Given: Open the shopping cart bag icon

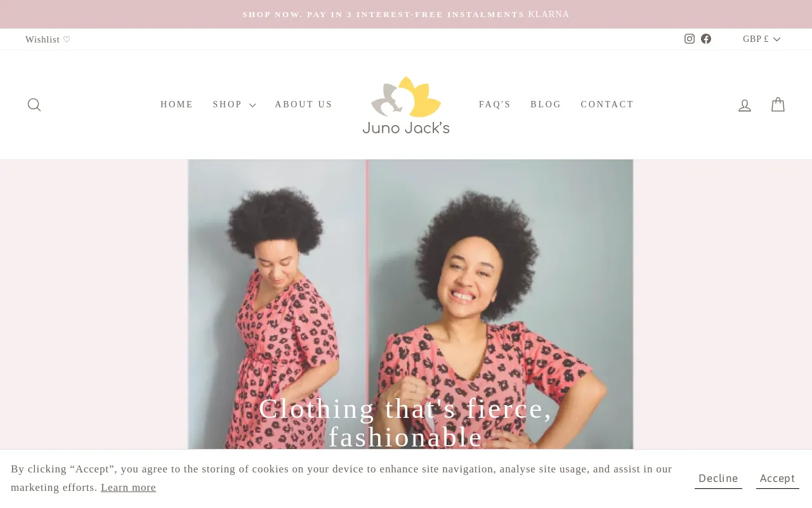Looking at the screenshot, I should tap(778, 105).
